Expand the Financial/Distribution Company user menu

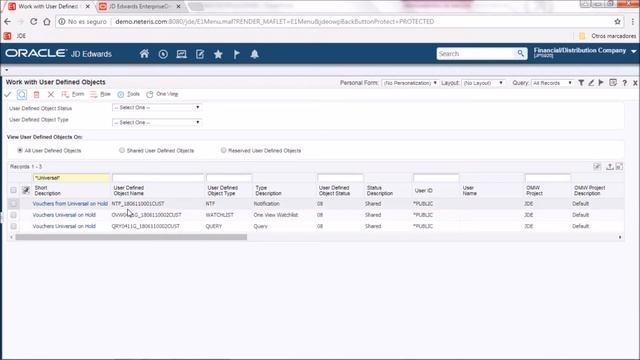click(633, 51)
